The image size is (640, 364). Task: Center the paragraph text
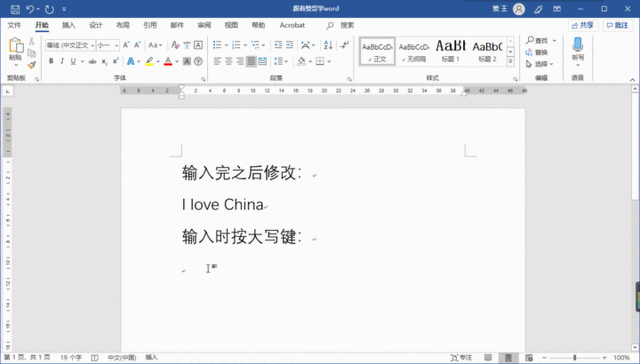229,61
